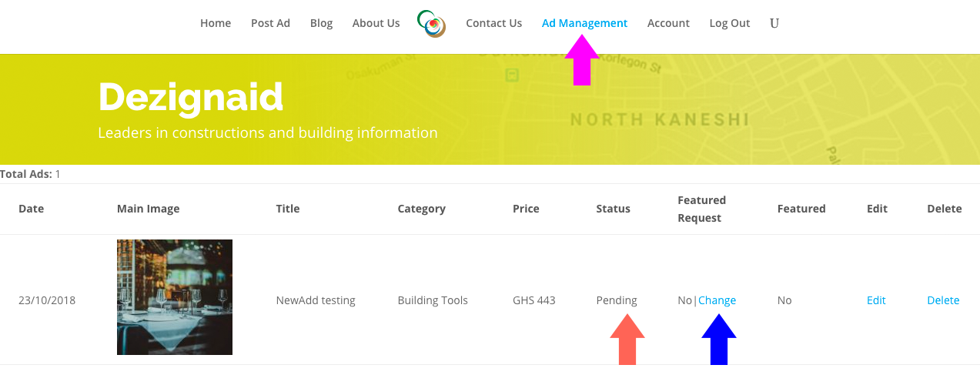The height and width of the screenshot is (385, 980).
Task: Open the Contact Us page
Action: (493, 23)
